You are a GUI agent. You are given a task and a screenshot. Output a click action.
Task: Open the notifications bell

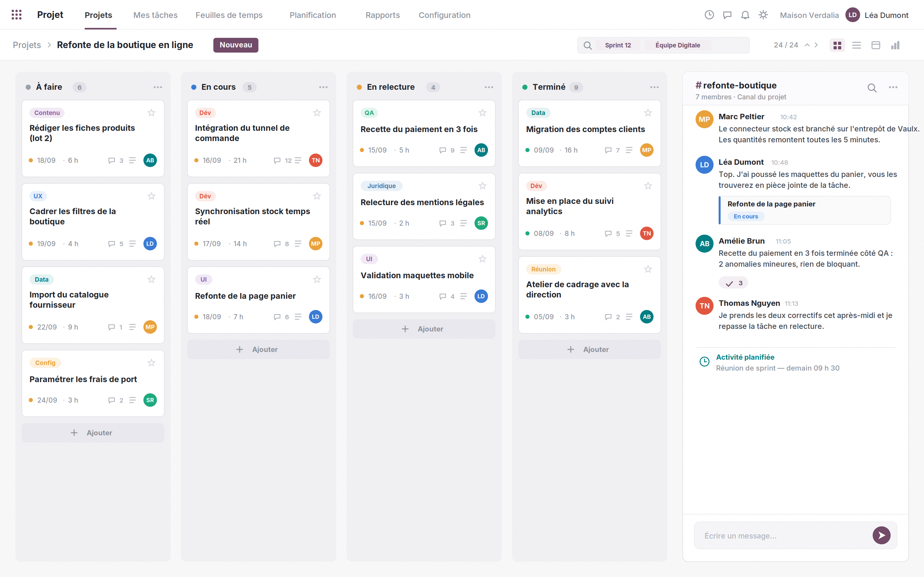745,15
